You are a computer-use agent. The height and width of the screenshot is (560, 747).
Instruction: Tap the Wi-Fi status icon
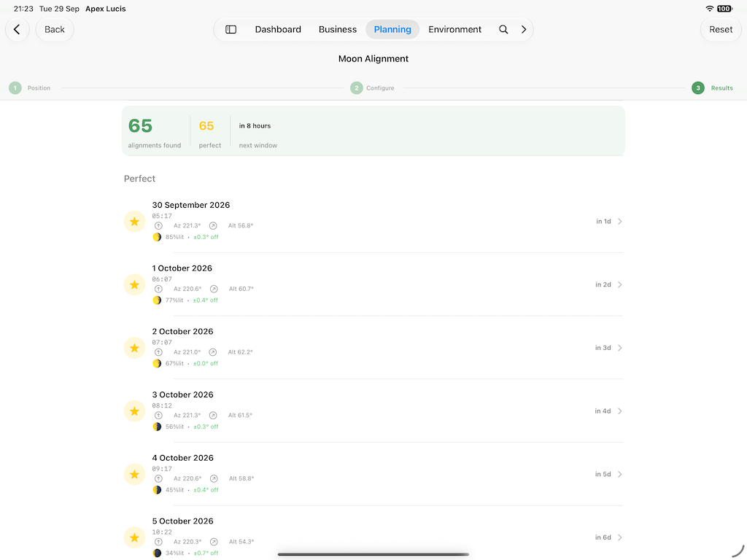(x=709, y=9)
